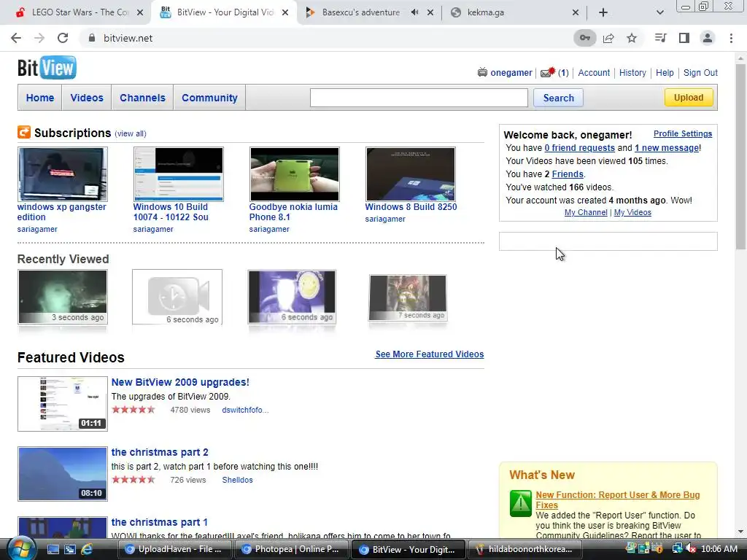
Task: Open Windows 10 Build 10074 video link
Action: tap(171, 212)
